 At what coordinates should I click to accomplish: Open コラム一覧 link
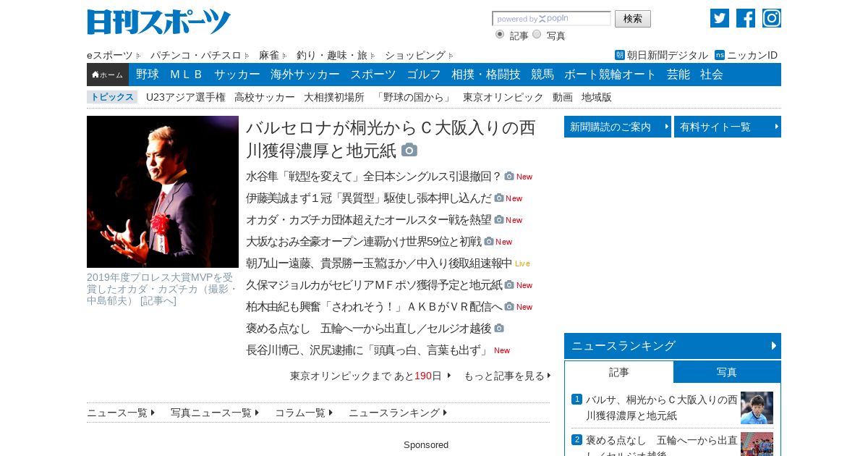[304, 413]
